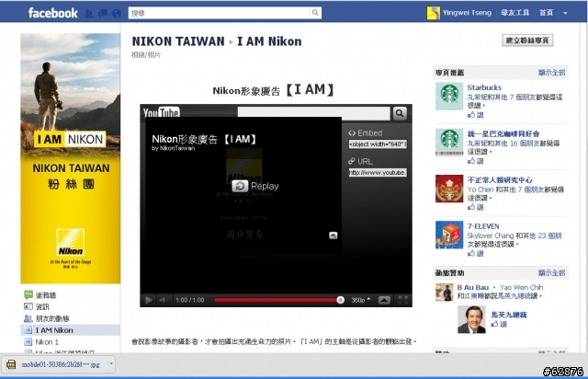Click the home link in header

point(546,13)
